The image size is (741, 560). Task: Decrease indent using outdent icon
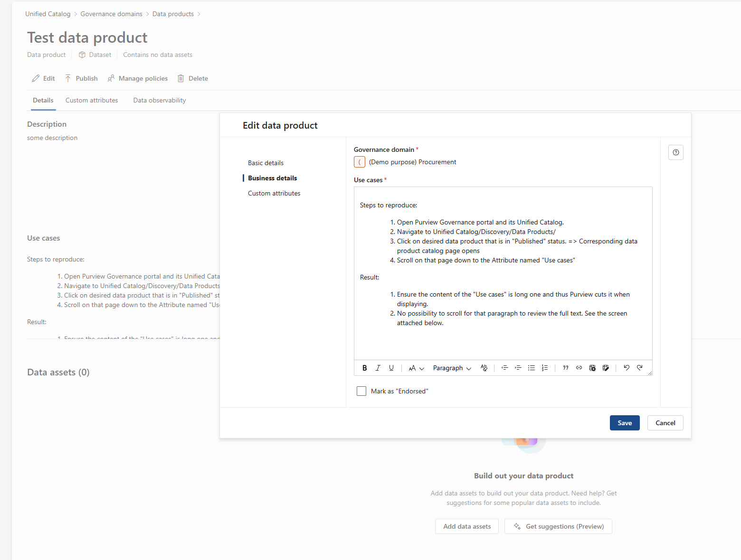(505, 368)
